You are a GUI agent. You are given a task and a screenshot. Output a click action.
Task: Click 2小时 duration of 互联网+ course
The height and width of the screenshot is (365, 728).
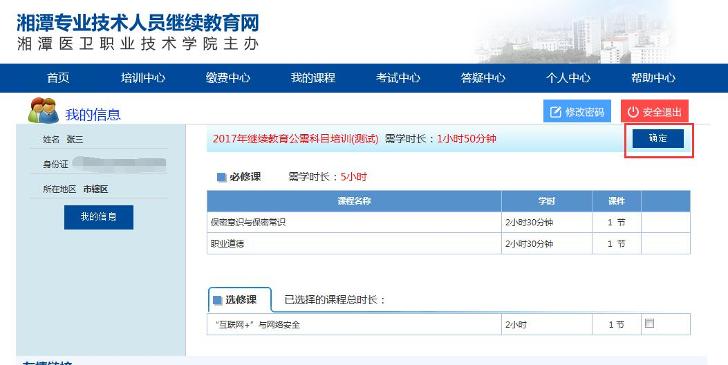(516, 325)
